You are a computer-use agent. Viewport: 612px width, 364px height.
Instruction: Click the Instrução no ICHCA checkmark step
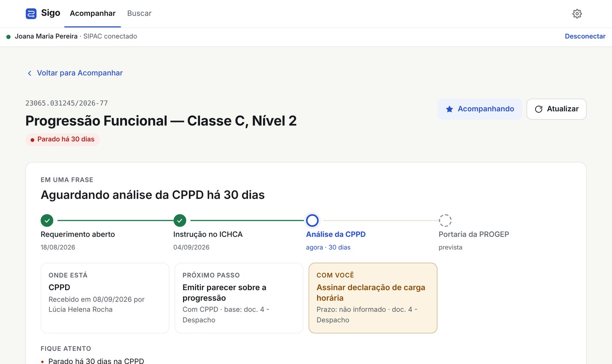180,220
